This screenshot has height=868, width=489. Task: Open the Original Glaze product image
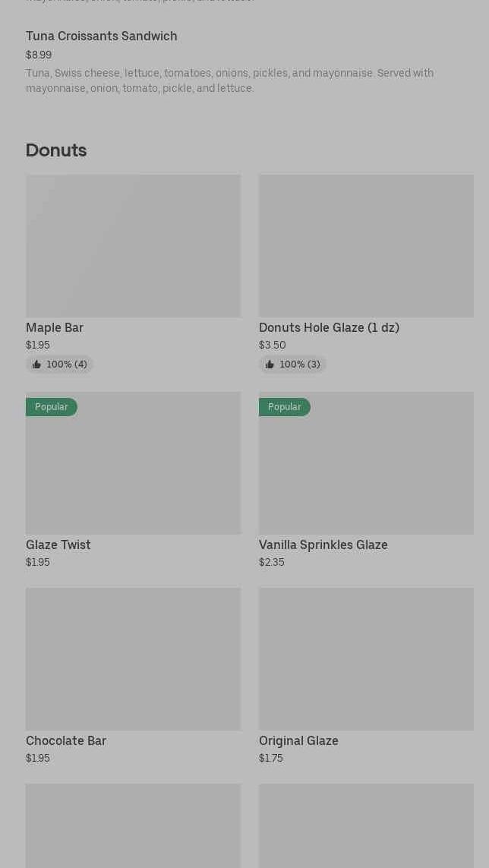point(367,659)
